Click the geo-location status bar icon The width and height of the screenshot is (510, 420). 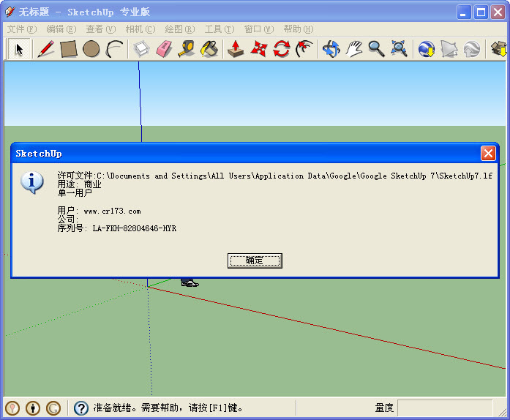[12, 408]
